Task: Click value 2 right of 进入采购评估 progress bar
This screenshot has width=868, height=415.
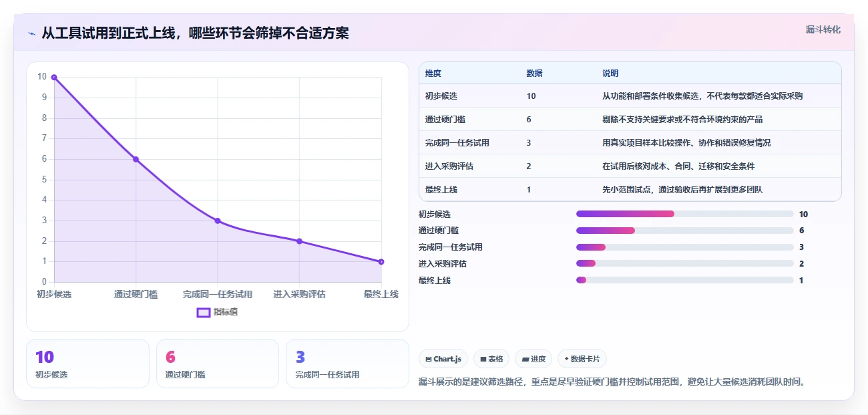Action: [x=801, y=263]
